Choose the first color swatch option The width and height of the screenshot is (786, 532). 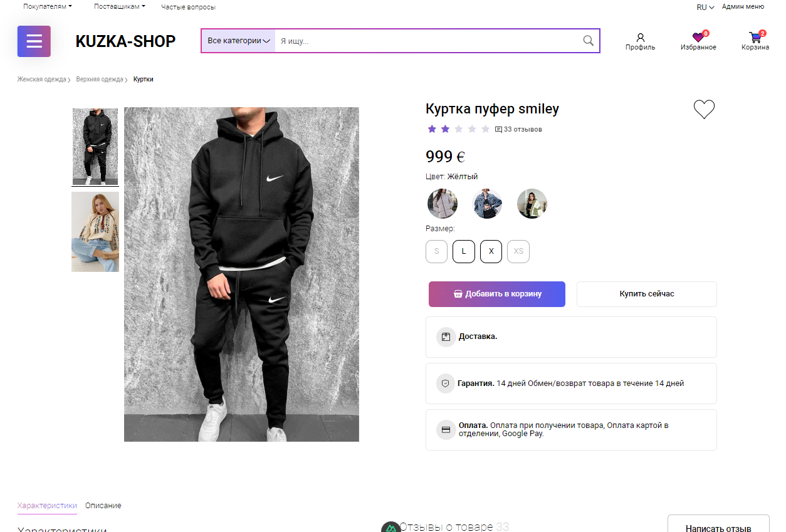(x=443, y=204)
